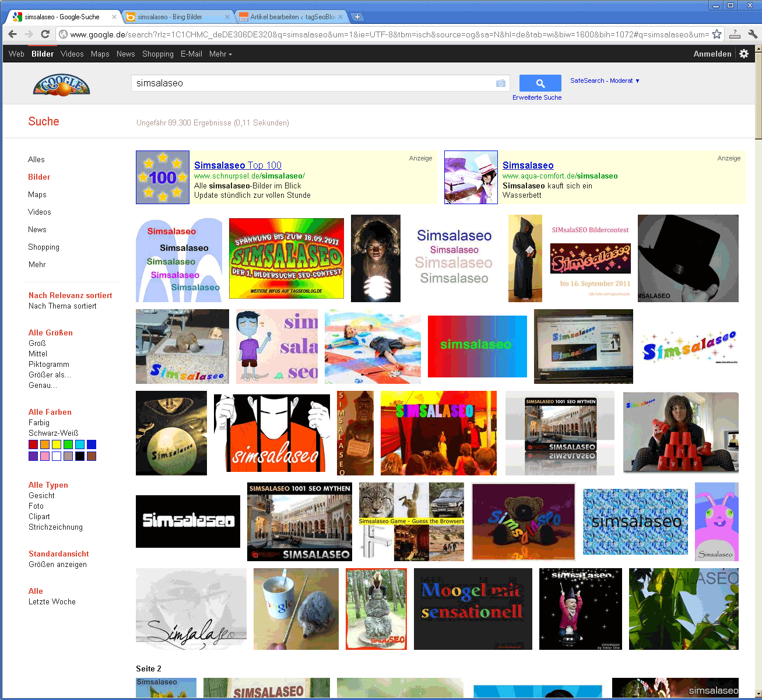Open the aqua-comfort Simsalaseo ad link
The width and height of the screenshot is (762, 700).
pyautogui.click(x=528, y=166)
